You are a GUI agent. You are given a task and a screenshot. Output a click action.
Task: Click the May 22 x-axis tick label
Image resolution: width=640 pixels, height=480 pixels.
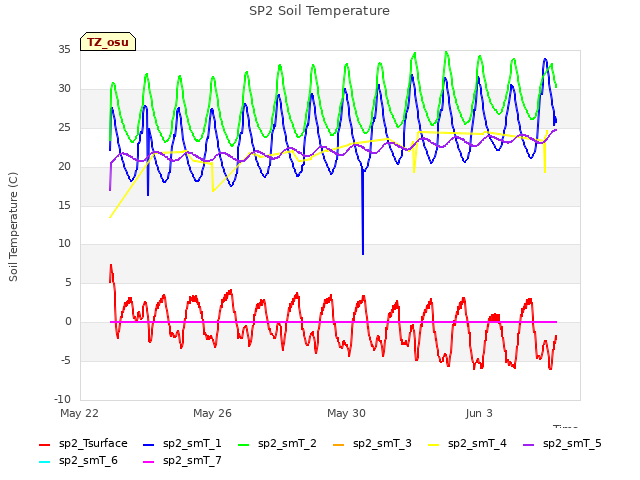(x=80, y=413)
